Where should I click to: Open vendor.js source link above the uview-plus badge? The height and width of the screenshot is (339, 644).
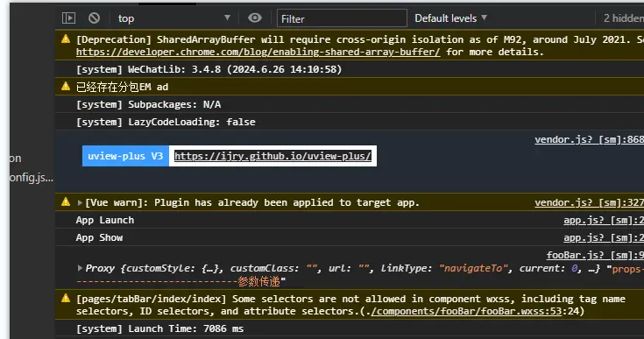tap(589, 139)
